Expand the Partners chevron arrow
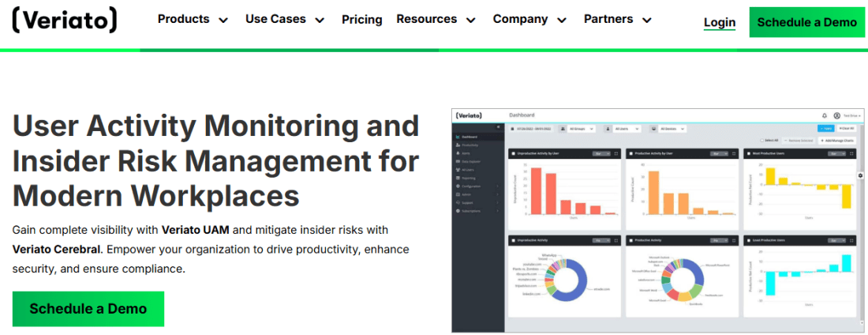868x335 pixels. (x=647, y=20)
